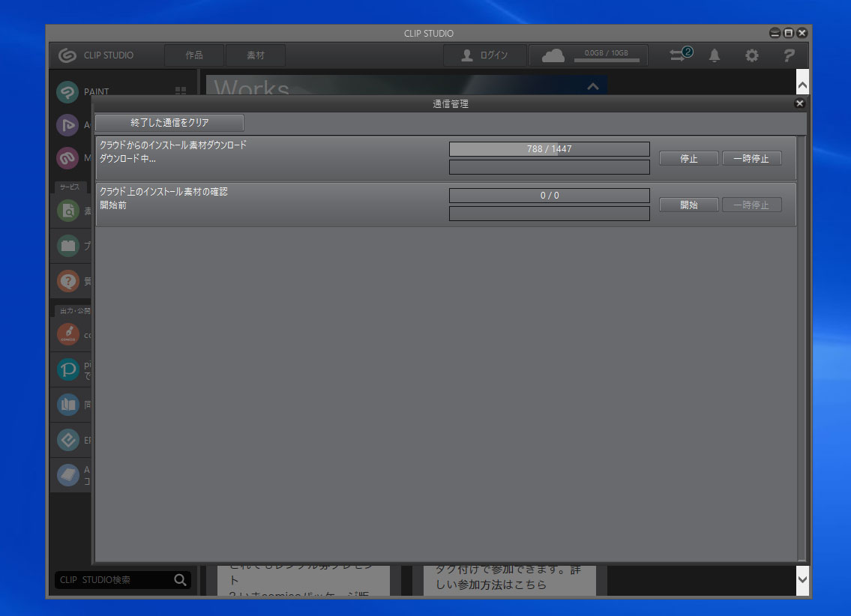Click the Clip Studio logo icon
Viewport: 851px width, 616px height.
pos(67,55)
